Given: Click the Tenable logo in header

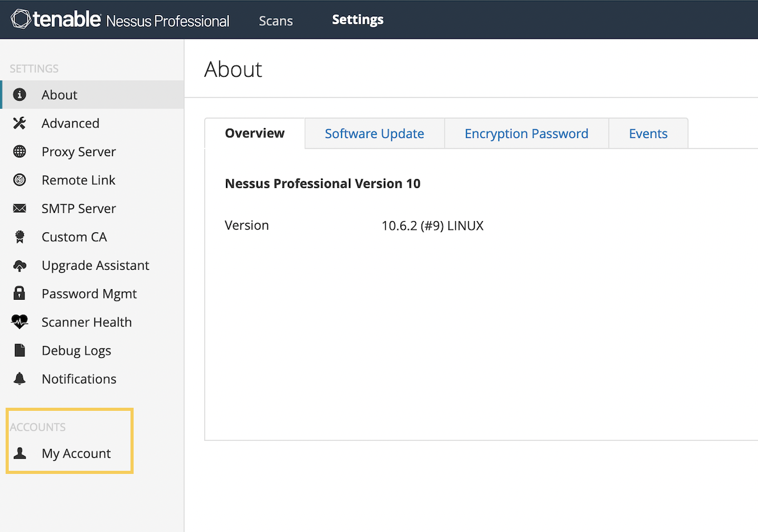Looking at the screenshot, I should click(x=56, y=19).
